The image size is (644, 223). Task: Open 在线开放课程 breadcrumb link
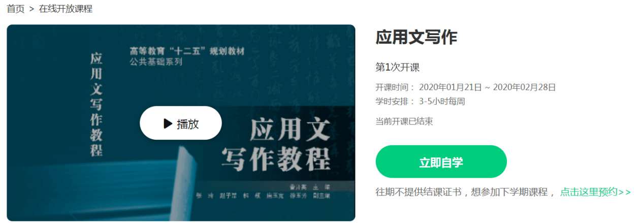pos(66,9)
